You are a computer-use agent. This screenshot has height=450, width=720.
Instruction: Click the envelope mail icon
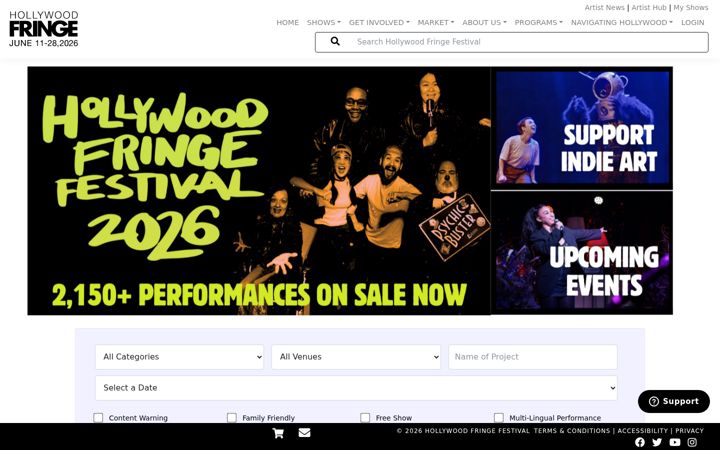click(x=304, y=433)
